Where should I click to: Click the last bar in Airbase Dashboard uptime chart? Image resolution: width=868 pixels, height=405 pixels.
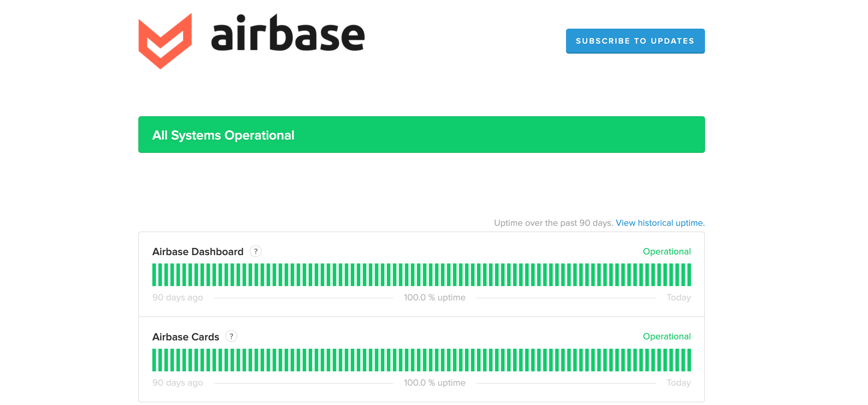tap(689, 275)
